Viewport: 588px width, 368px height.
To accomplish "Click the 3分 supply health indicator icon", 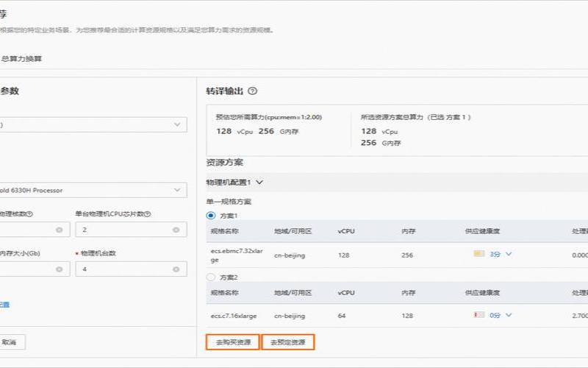I will [x=479, y=254].
